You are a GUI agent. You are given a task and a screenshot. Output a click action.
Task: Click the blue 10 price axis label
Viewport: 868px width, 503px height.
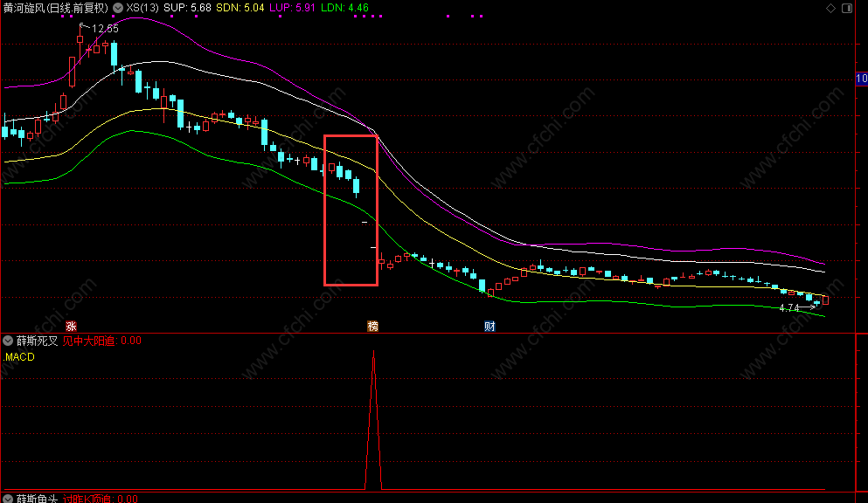coord(861,79)
